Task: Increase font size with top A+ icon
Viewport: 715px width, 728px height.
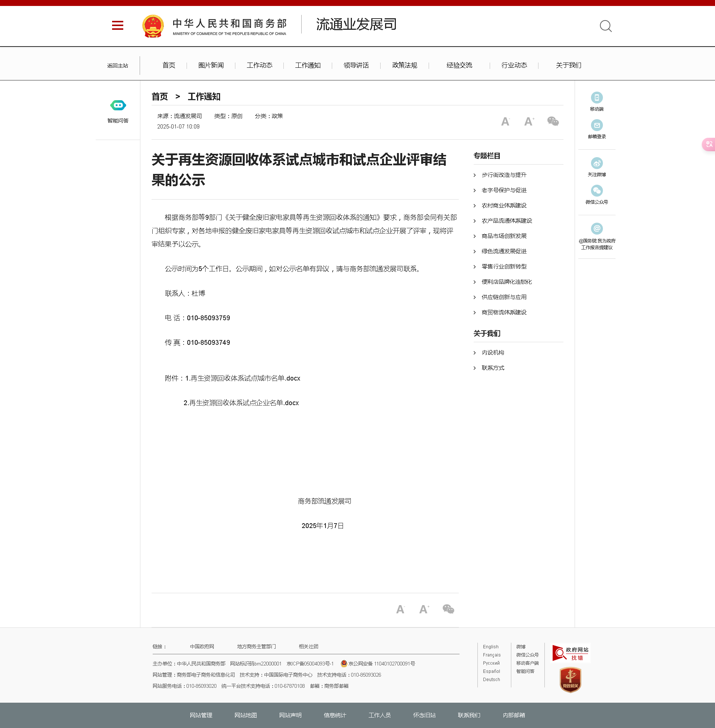Action: [x=529, y=121]
